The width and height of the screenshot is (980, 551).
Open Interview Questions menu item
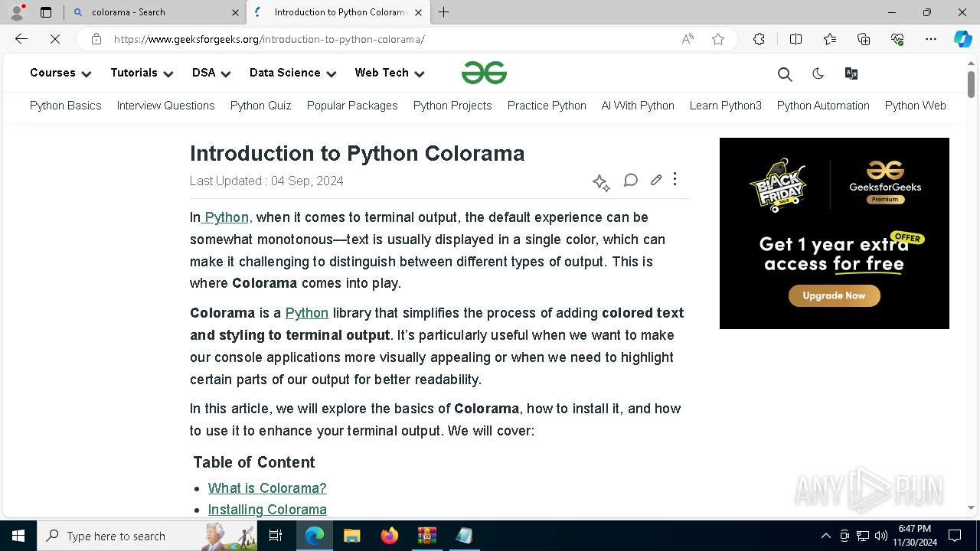click(165, 106)
